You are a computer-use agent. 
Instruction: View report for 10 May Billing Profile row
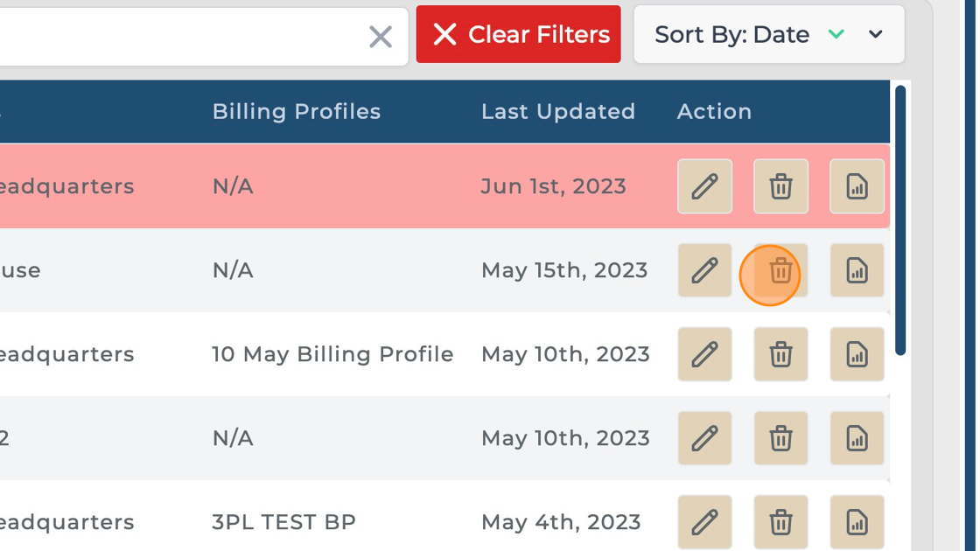(857, 354)
